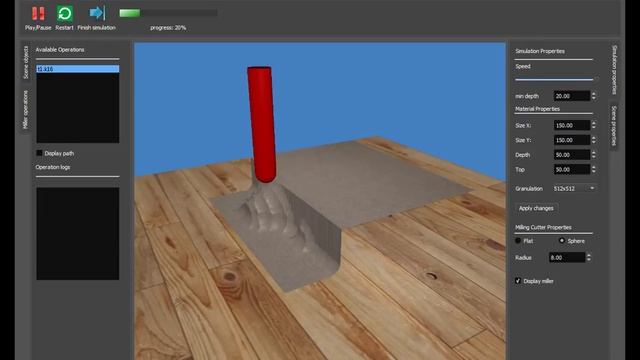Image resolution: width=640 pixels, height=360 pixels.
Task: Click the Depth input field
Action: (x=571, y=155)
